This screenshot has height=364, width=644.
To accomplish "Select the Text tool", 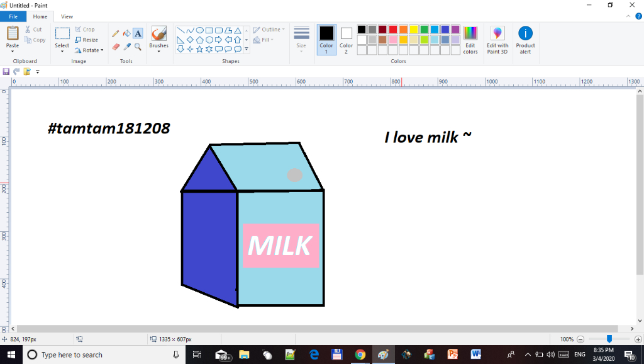I will [x=138, y=34].
